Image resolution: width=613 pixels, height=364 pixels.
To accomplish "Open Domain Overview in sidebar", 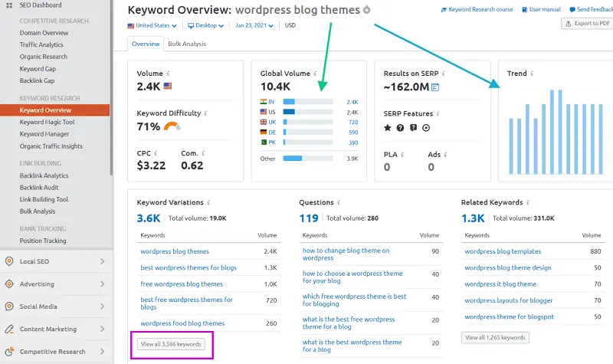I will (x=44, y=33).
